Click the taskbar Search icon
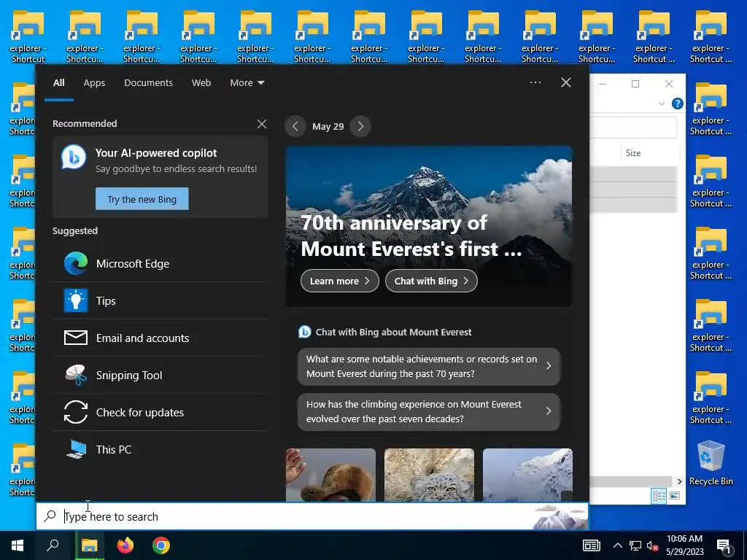The height and width of the screenshot is (560, 747). 53,545
